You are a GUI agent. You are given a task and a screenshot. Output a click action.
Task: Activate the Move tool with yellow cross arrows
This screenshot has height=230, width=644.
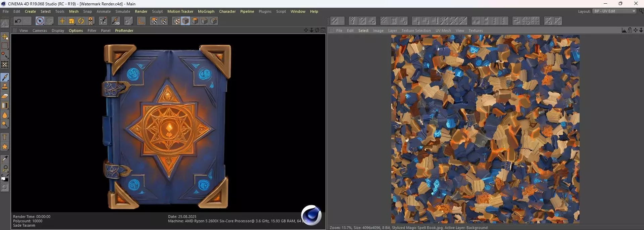click(x=62, y=21)
